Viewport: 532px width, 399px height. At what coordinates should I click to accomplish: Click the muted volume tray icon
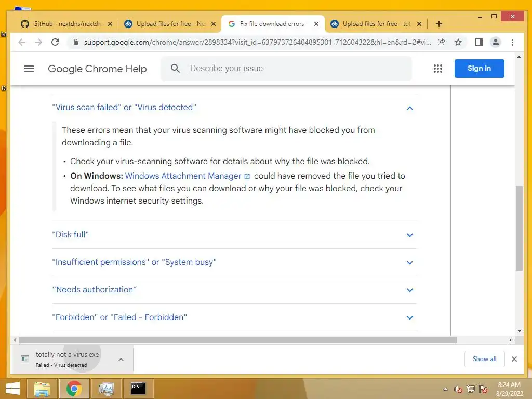click(458, 389)
